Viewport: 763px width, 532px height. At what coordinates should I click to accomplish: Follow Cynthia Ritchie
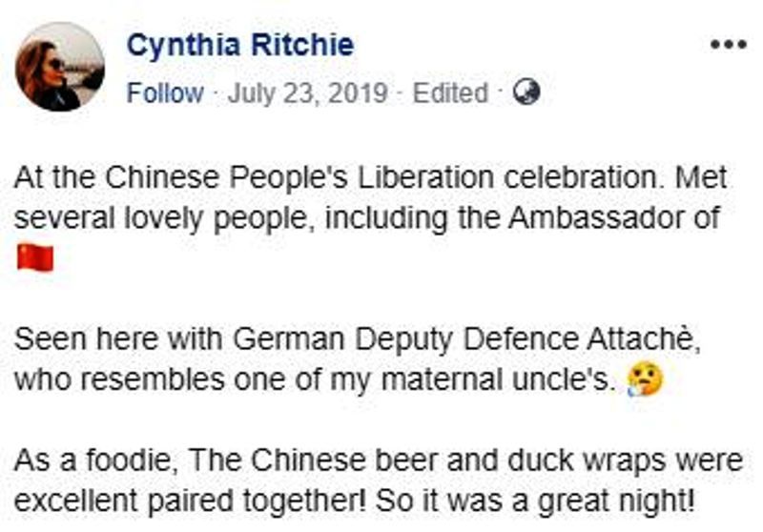point(165,92)
